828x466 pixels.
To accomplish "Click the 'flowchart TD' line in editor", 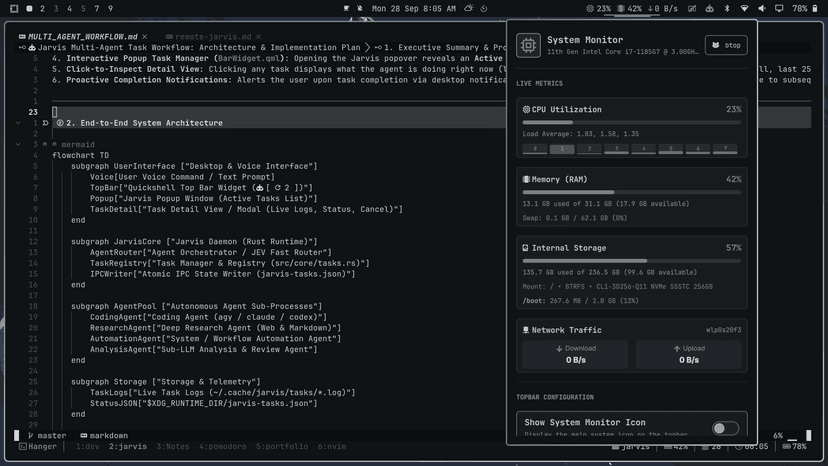I will click(x=80, y=155).
